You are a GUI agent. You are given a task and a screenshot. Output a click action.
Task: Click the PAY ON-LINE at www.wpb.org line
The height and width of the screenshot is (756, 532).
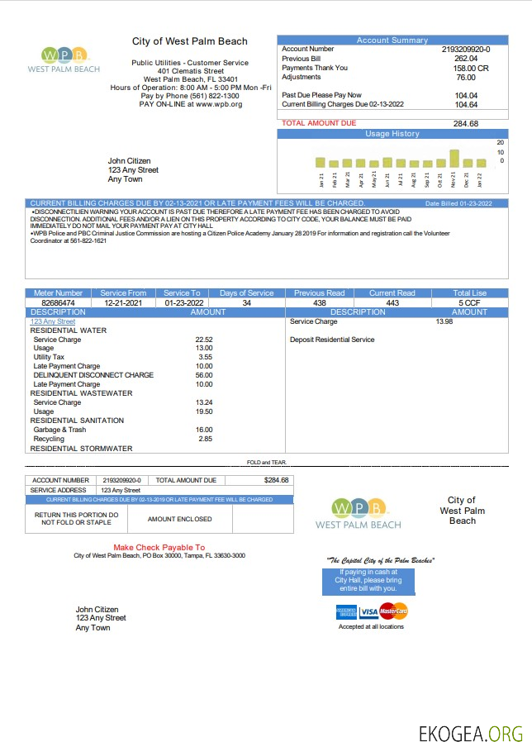tap(191, 104)
